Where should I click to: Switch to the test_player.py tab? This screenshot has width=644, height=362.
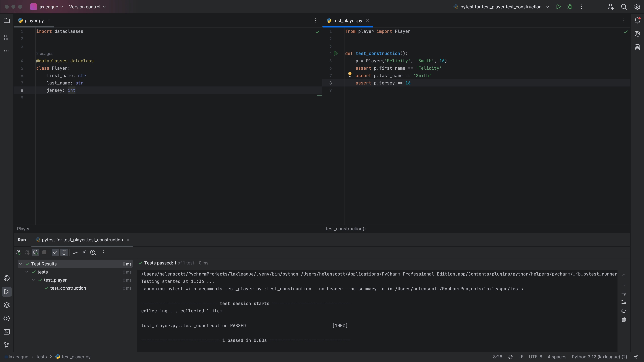coord(347,20)
